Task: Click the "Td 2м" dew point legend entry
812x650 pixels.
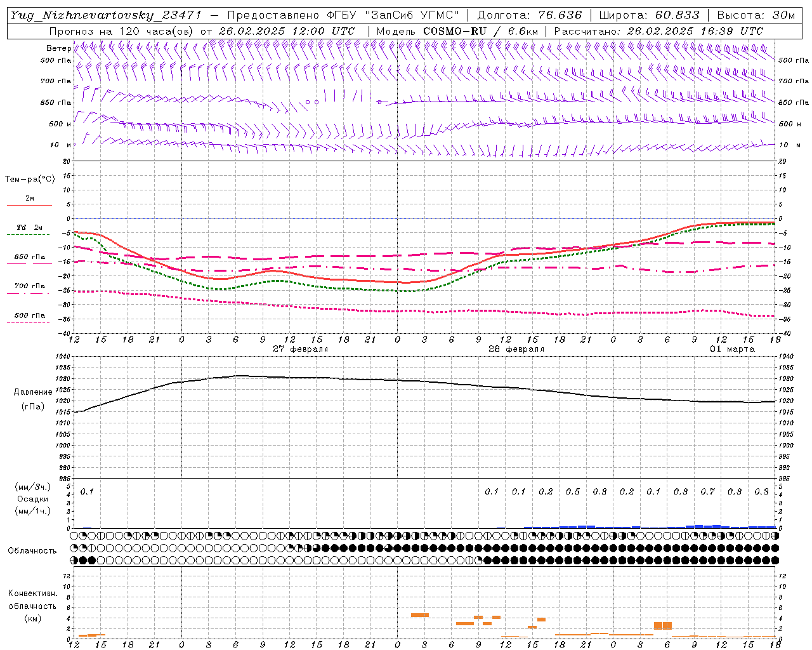Action: coord(29,227)
